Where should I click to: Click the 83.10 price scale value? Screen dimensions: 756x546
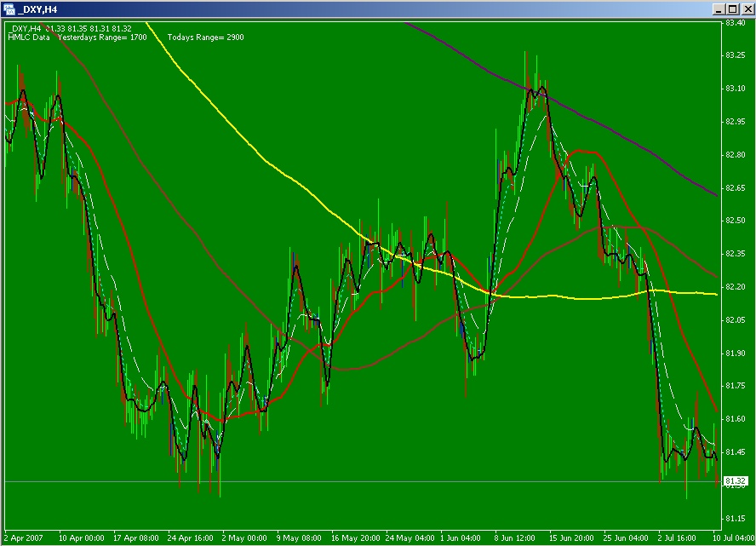tap(736, 89)
